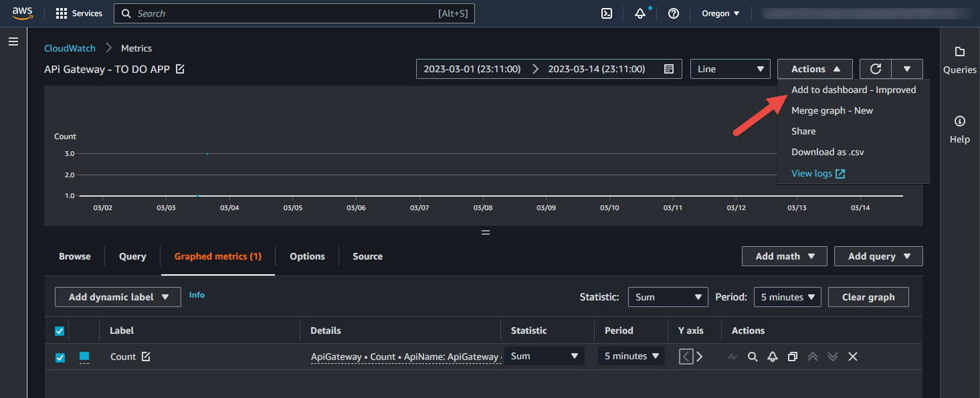Open the global Period 5 minutes dropdown
Viewport: 980px width, 398px height.
787,297
